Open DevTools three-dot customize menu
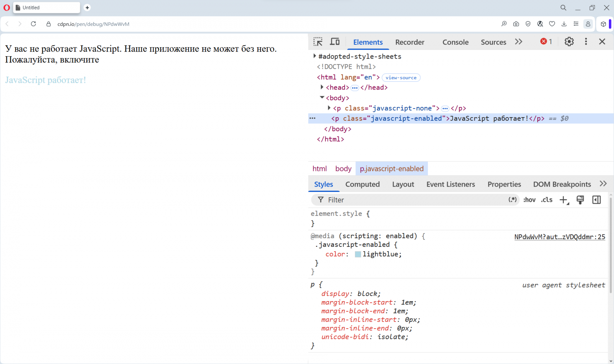This screenshot has height=364, width=614. click(x=586, y=42)
